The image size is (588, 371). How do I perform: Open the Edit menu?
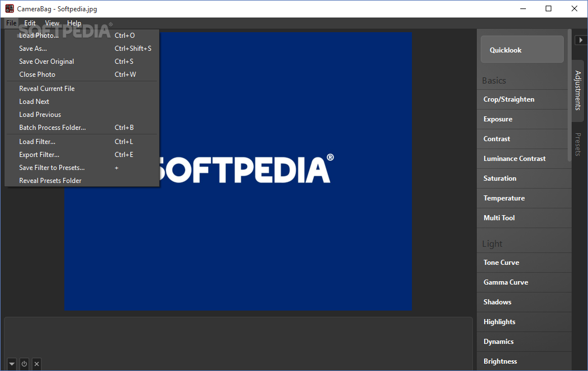point(30,23)
